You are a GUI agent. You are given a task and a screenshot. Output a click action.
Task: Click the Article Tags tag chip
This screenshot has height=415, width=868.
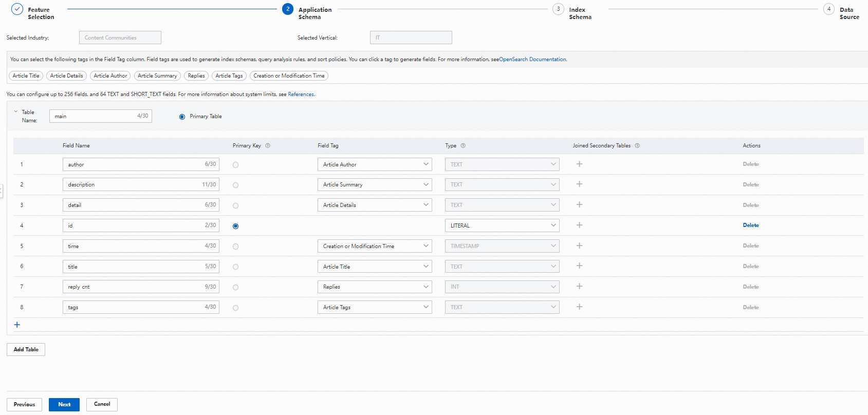click(x=229, y=76)
